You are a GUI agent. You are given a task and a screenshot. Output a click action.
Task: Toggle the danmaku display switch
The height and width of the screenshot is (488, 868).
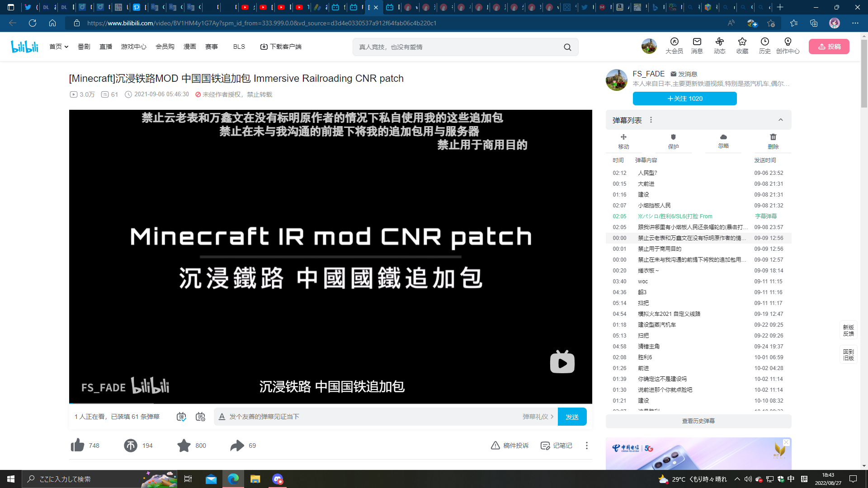click(x=181, y=417)
